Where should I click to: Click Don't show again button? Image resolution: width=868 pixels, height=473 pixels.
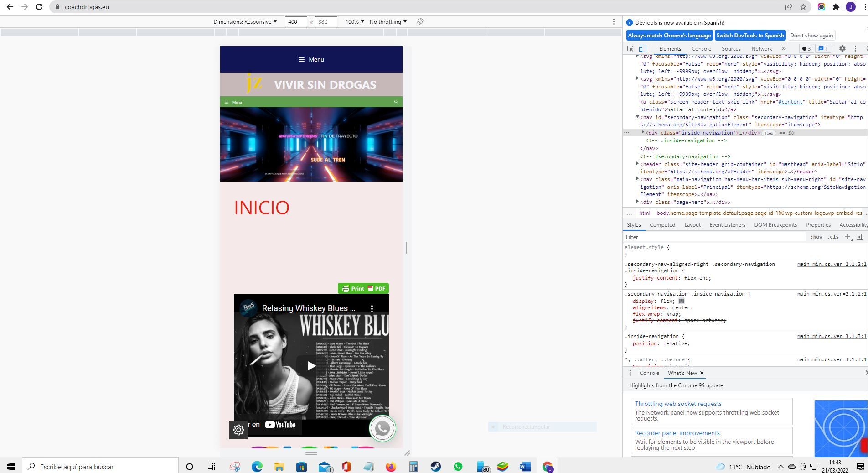point(811,36)
